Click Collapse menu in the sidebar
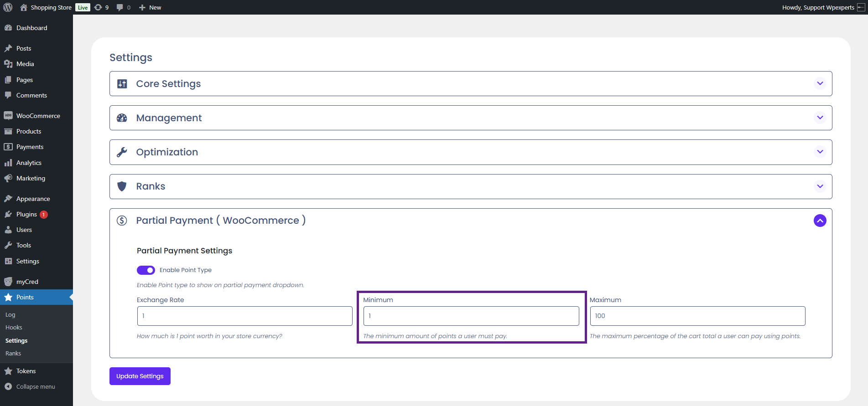 pos(35,386)
